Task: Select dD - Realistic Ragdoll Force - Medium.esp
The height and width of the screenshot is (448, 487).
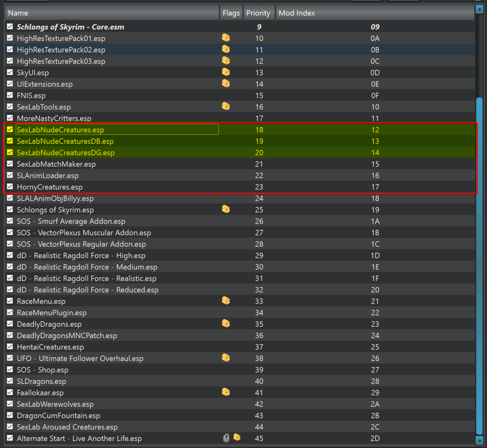Action: (240, 267)
